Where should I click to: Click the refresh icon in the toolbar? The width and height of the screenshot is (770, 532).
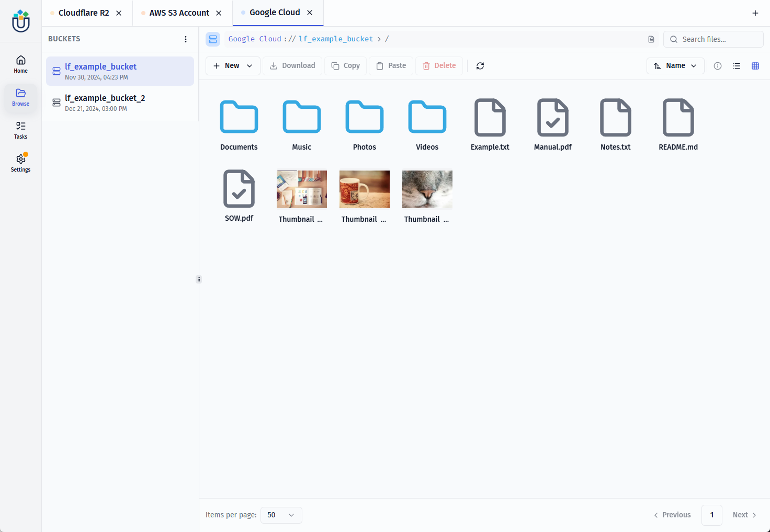(x=480, y=66)
